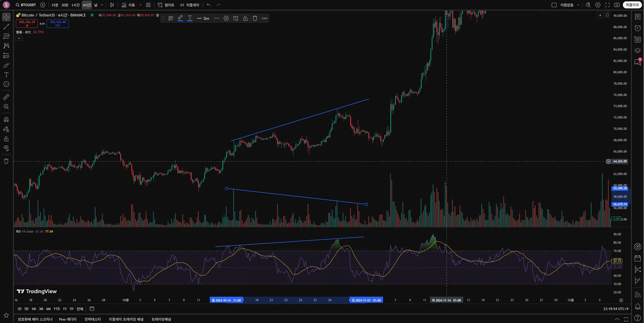Select the 1D date range

point(19,309)
